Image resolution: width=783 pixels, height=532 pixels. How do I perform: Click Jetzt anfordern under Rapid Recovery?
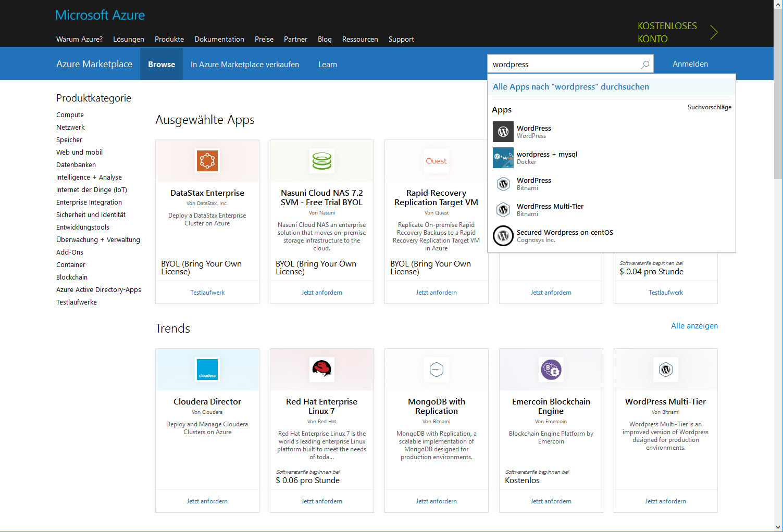(x=437, y=293)
